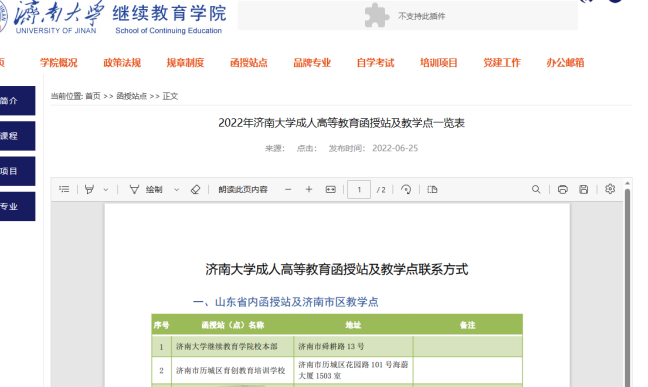Open the 学院概况 menu
The height and width of the screenshot is (387, 648).
coord(59,63)
